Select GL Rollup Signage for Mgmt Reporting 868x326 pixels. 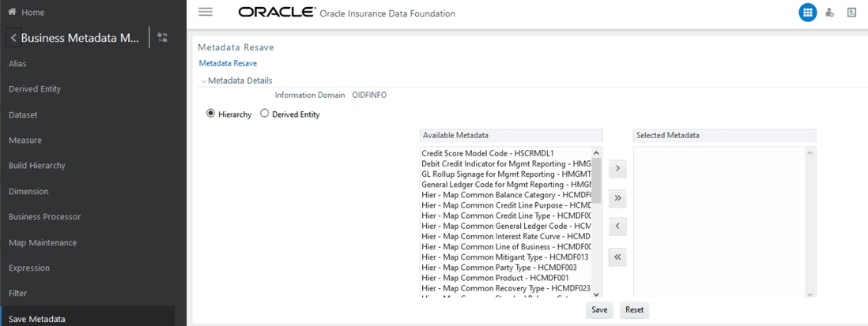coord(507,174)
